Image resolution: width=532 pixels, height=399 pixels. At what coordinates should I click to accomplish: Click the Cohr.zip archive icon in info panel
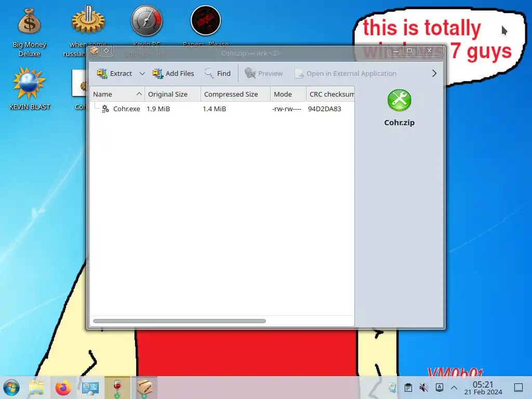pyautogui.click(x=400, y=100)
